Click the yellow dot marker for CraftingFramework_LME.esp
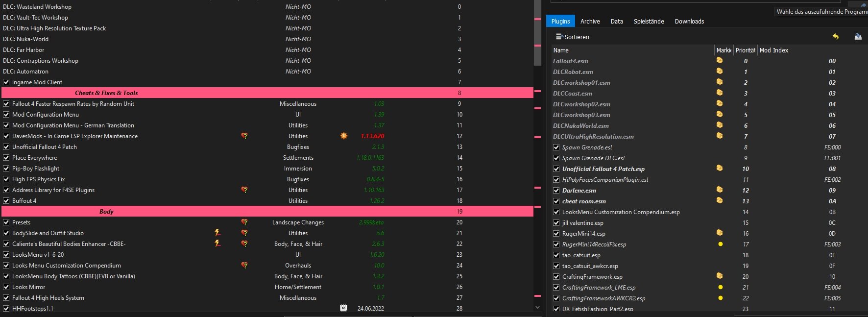 pos(720,287)
